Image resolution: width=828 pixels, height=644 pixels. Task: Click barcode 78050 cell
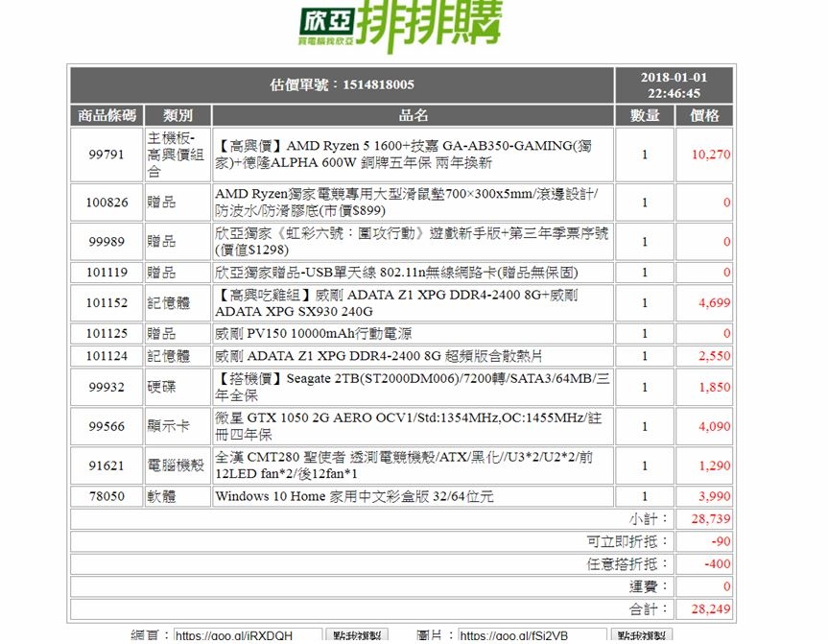tap(106, 496)
